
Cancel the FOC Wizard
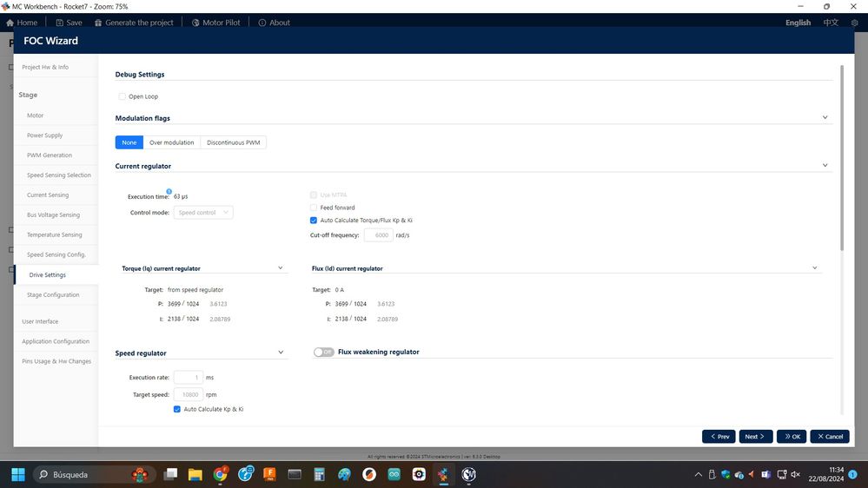(x=830, y=437)
